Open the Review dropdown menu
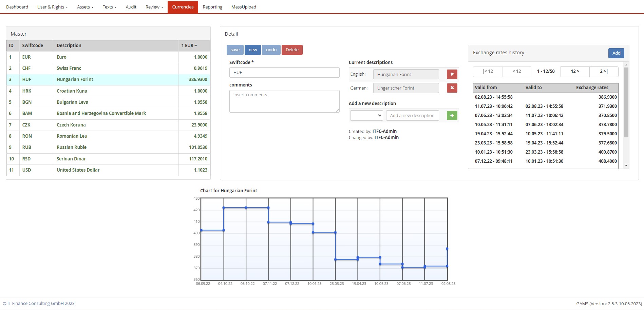 coord(154,7)
